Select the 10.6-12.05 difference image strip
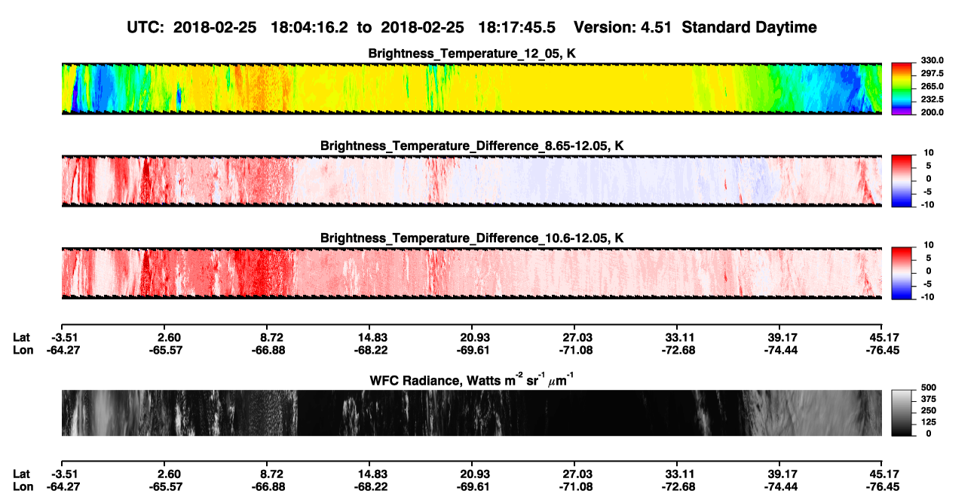The height and width of the screenshot is (503, 980). pos(471,273)
